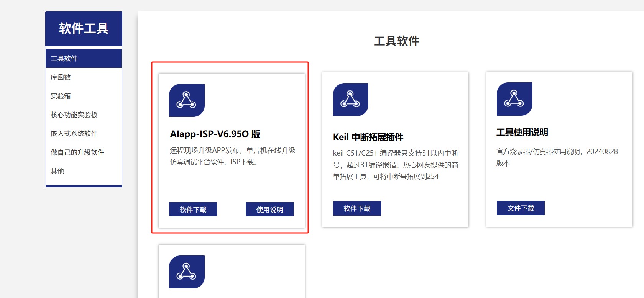The height and width of the screenshot is (298, 644).
Task: Click the icon on the 工具使用说明 card
Action: 514,99
